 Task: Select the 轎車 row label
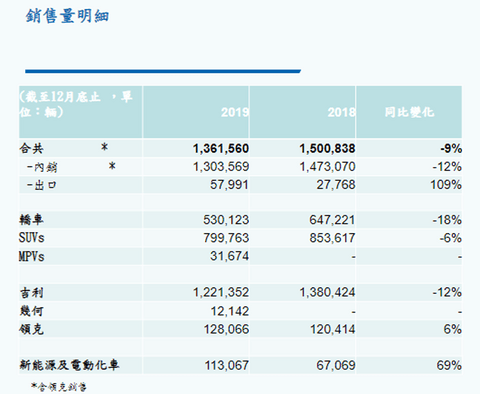pyautogui.click(x=31, y=220)
